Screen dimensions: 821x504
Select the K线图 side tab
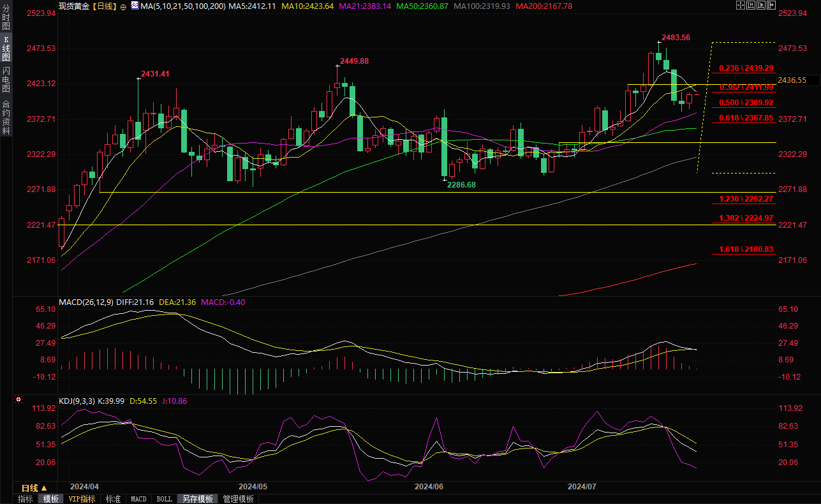tap(6, 48)
